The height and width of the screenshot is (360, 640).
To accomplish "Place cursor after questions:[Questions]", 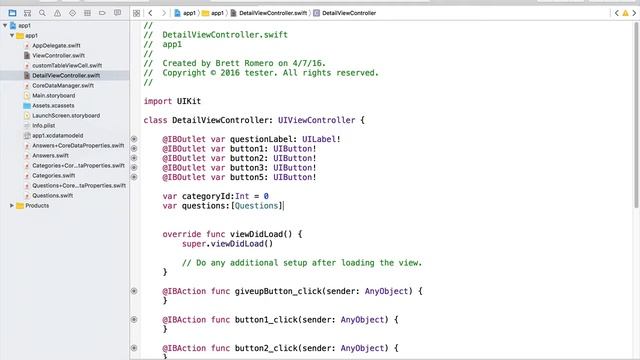I will tap(284, 206).
